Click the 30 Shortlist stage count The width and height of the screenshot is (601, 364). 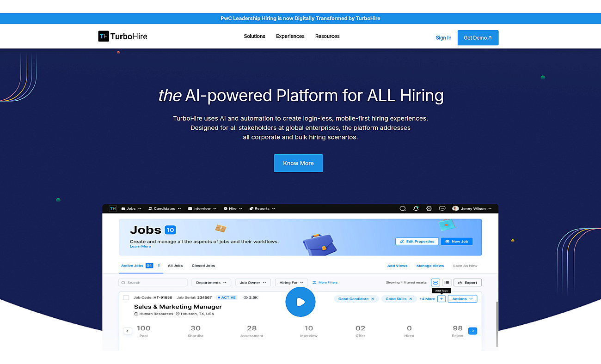coord(196,331)
